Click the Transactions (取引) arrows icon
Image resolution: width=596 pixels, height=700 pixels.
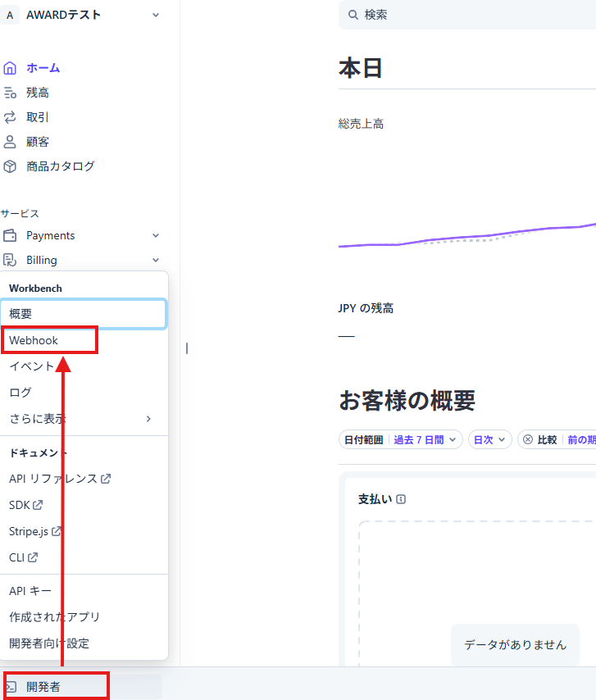(x=10, y=117)
